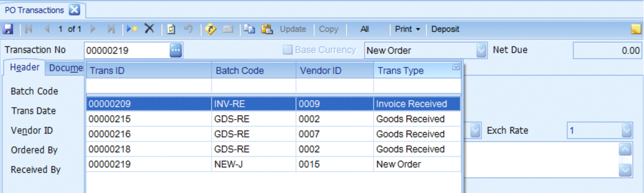Open the Transaction No lookup ellipsis button
The image size is (644, 193).
tap(175, 50)
